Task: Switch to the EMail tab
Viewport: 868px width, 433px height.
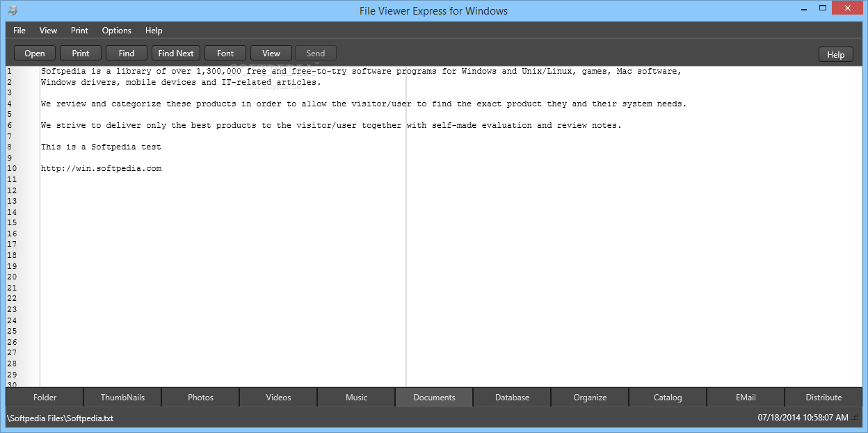Action: coord(746,398)
